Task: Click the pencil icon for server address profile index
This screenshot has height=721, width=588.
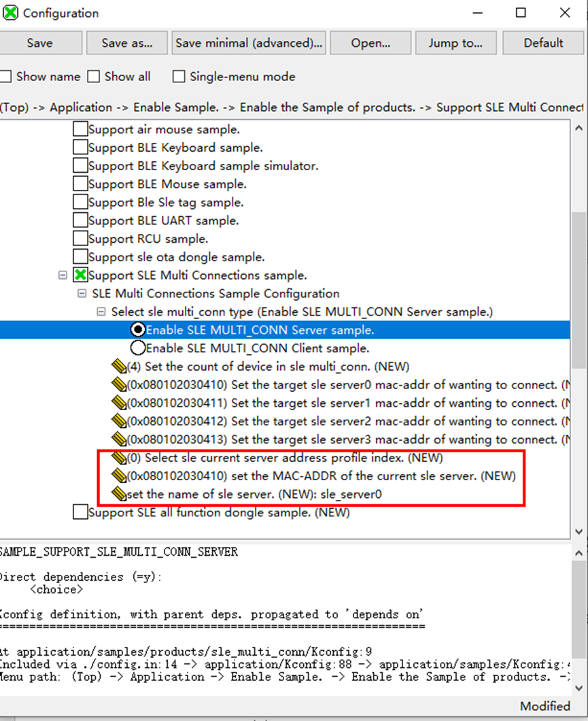Action: pyautogui.click(x=119, y=458)
